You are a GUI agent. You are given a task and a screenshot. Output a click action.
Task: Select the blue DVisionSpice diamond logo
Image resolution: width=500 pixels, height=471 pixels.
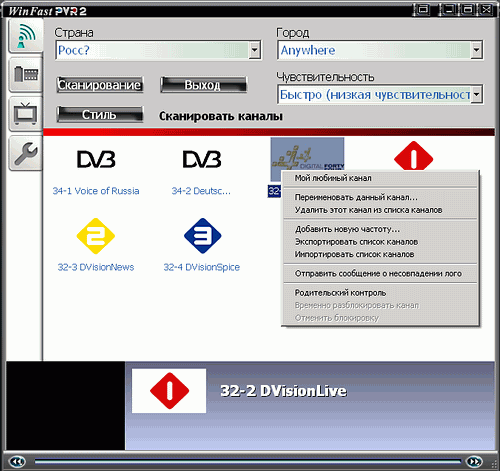pos(202,236)
